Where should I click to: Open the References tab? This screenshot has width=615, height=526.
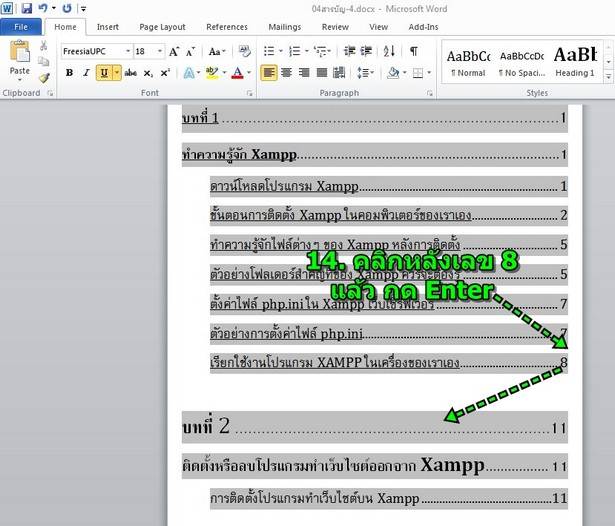click(227, 27)
